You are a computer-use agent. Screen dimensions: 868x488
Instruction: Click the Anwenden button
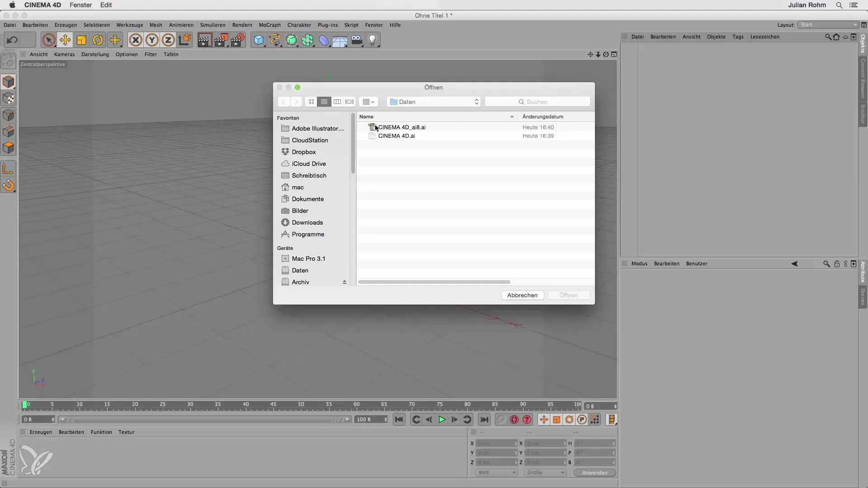594,473
